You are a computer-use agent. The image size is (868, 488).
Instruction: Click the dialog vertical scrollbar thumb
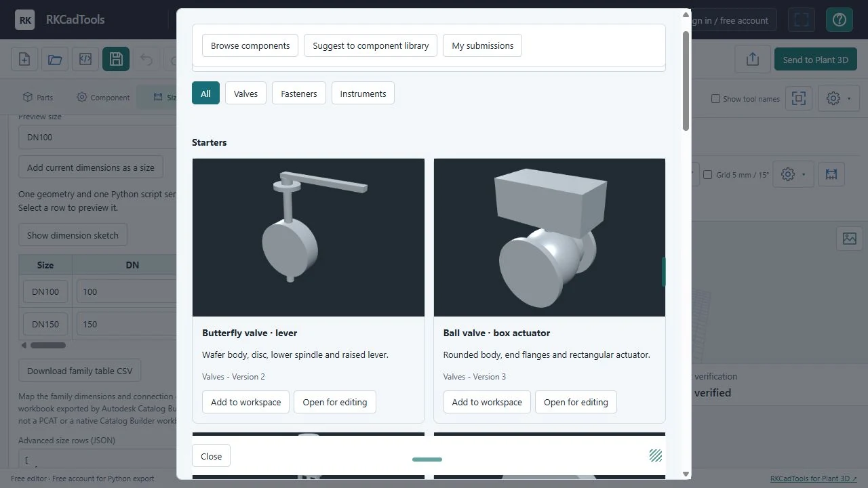pos(686,81)
